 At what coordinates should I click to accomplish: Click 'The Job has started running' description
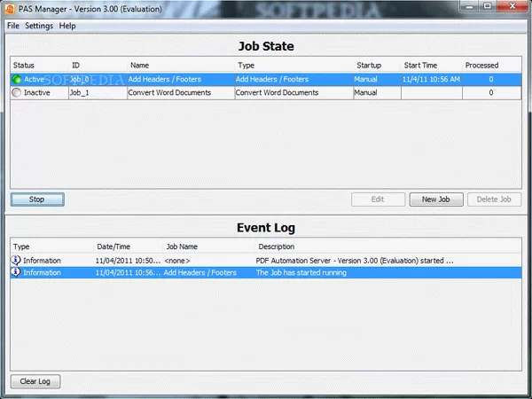[301, 272]
